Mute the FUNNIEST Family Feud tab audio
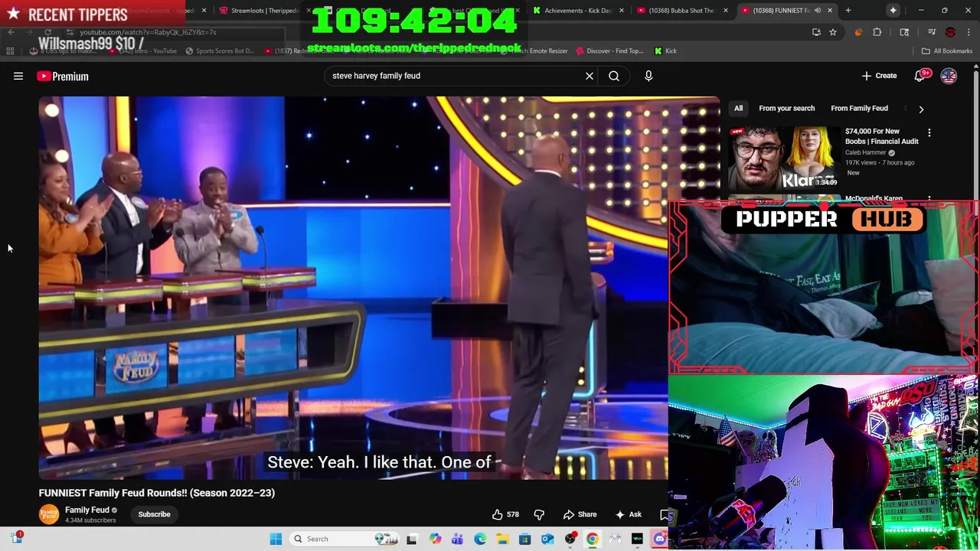 (817, 11)
